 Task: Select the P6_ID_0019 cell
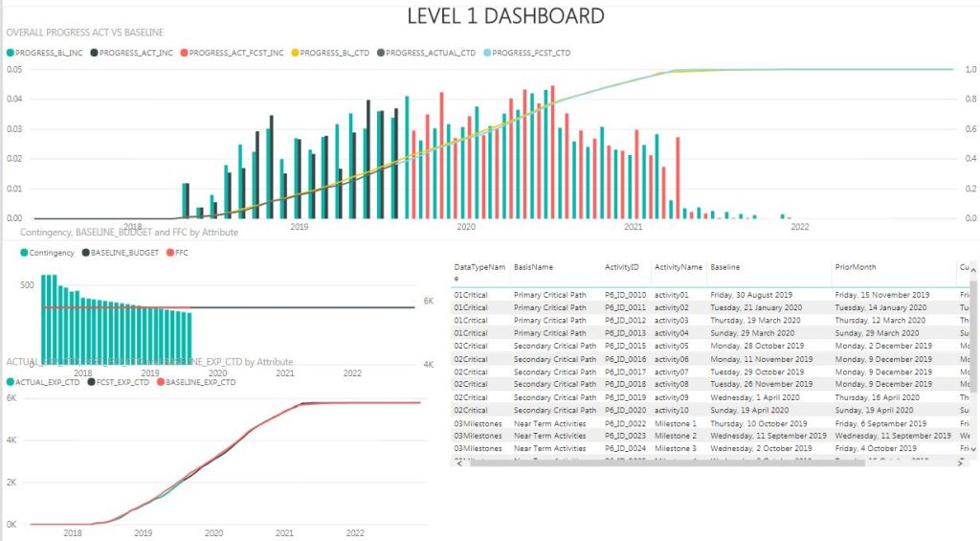(x=625, y=397)
